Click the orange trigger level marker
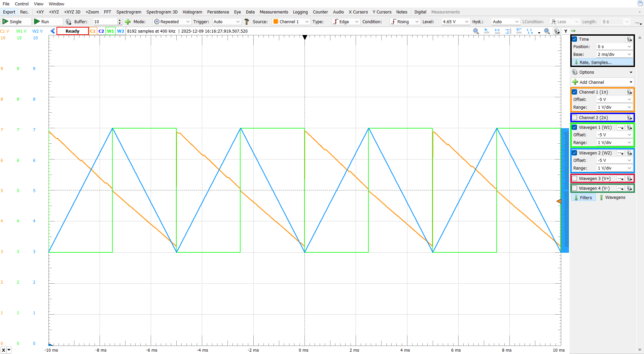The width and height of the screenshot is (644, 354). tap(559, 201)
